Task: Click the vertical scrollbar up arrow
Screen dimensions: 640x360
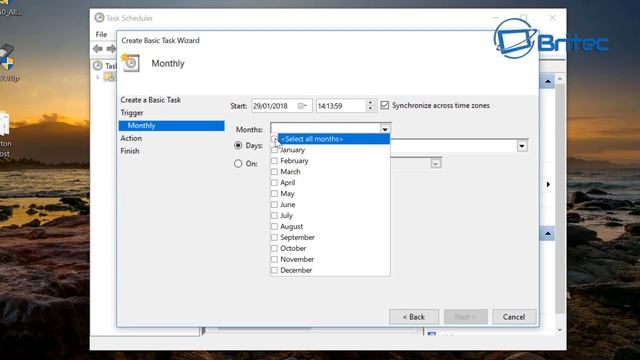Action: pos(560,79)
